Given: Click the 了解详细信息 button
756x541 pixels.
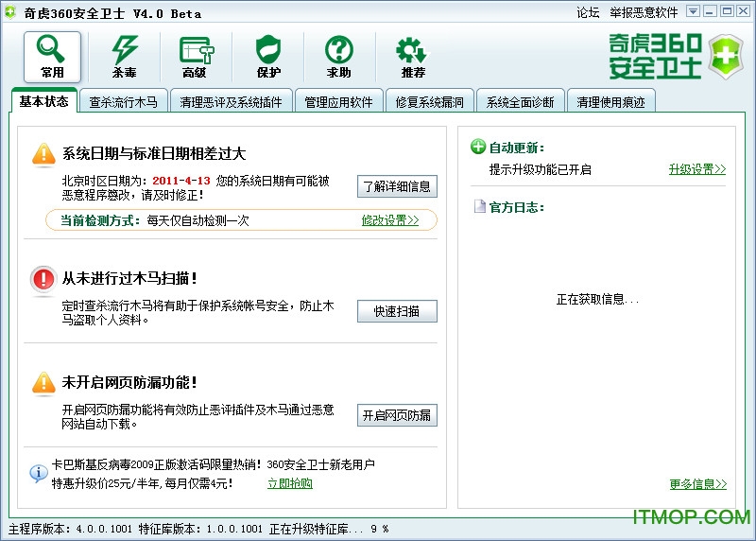Looking at the screenshot, I should [x=397, y=186].
